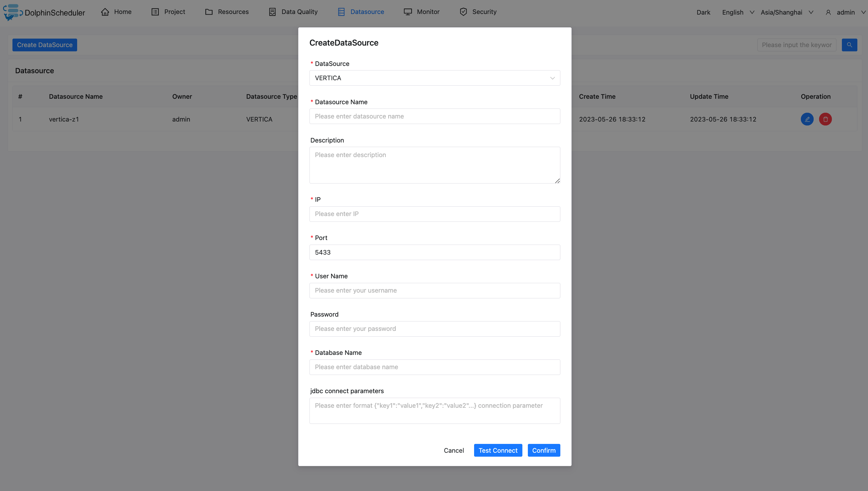The height and width of the screenshot is (491, 868).
Task: Click the Home house icon
Action: point(105,12)
